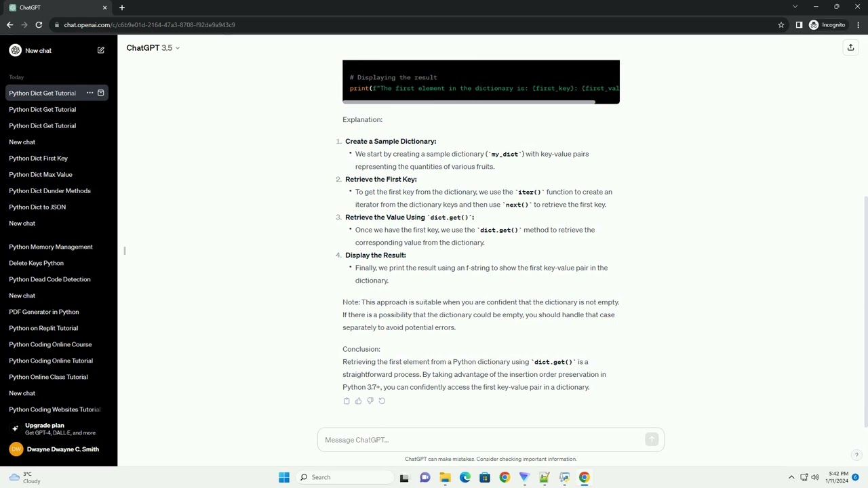The image size is (868, 488).
Task: Click the Windows taskbar Search box
Action: (344, 477)
